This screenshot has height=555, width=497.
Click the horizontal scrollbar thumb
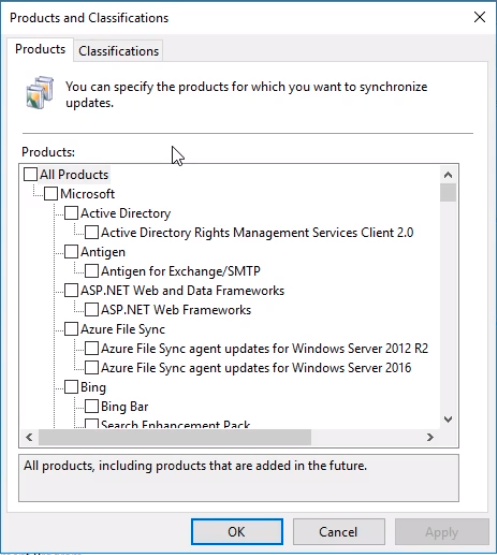click(x=175, y=437)
